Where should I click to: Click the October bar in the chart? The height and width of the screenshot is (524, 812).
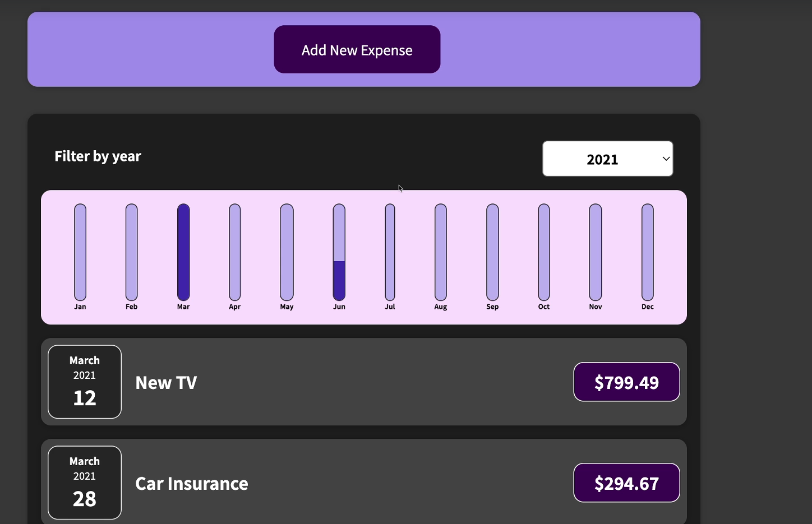click(x=543, y=252)
